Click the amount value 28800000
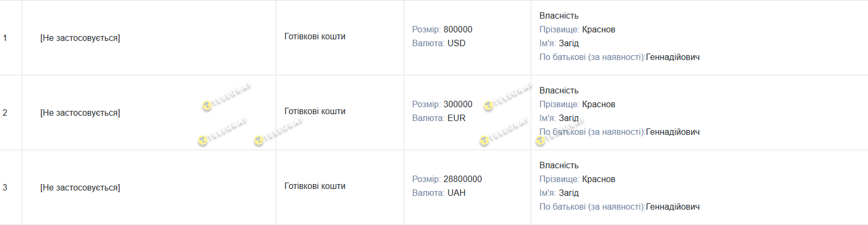Viewport: 868px width, 225px height. click(462, 179)
